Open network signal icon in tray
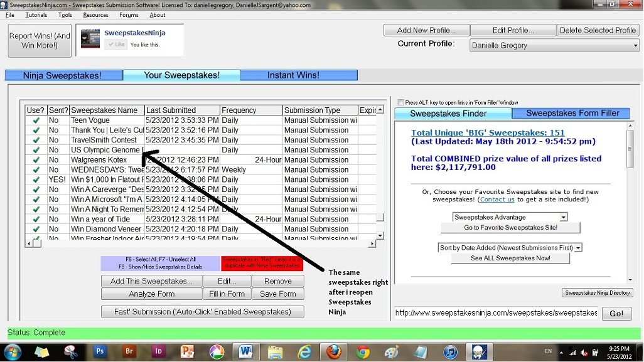644x362 pixels. [x=572, y=352]
